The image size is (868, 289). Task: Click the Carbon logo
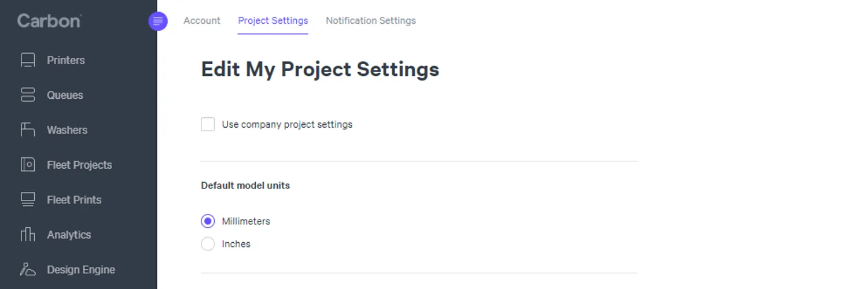pos(49,21)
